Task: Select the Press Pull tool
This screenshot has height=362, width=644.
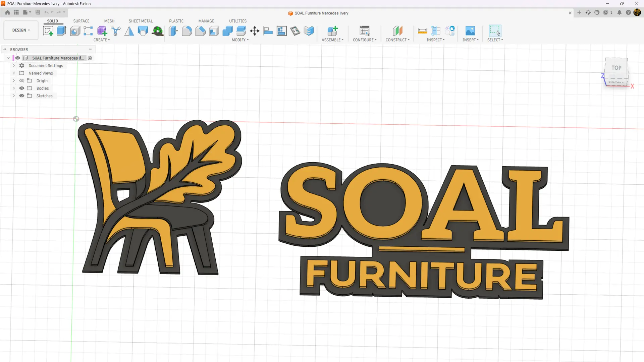Action: (x=173, y=31)
